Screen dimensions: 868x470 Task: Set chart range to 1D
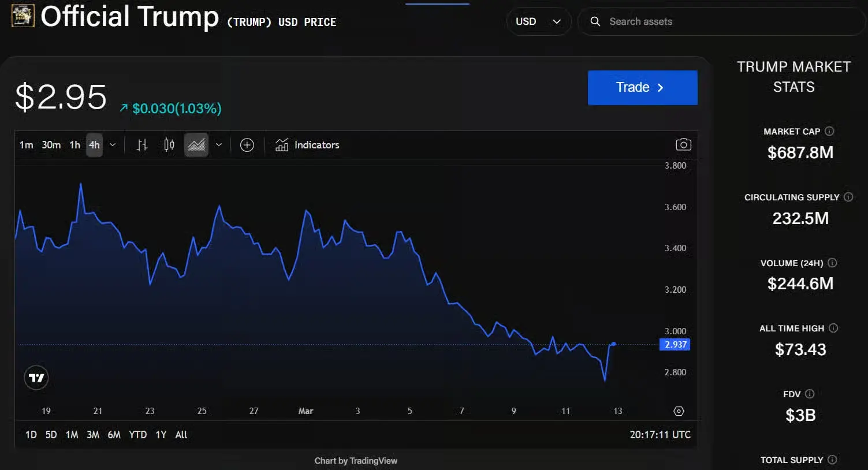(31, 435)
